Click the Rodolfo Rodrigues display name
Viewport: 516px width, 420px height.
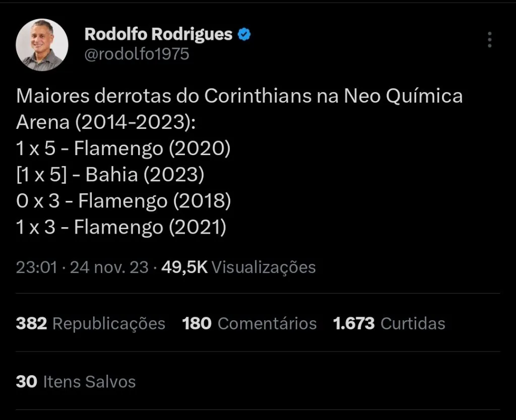click(158, 34)
